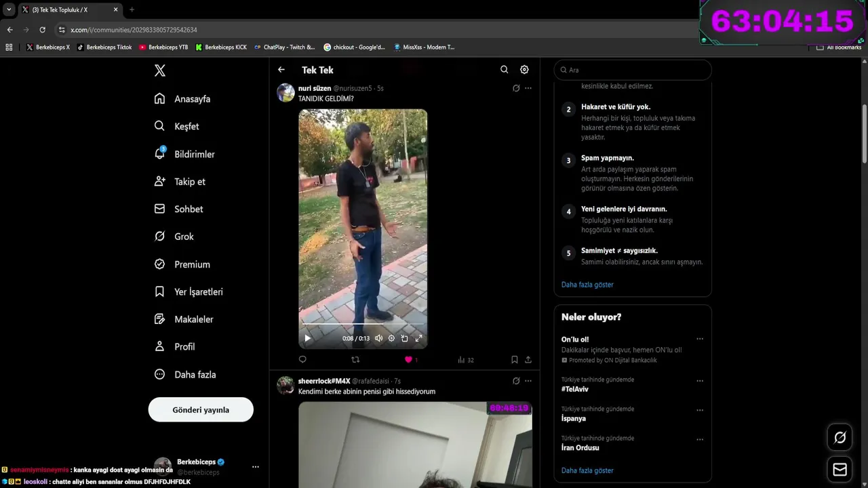The height and width of the screenshot is (488, 868).
Task: Open video playback settings gear
Action: pos(391,338)
